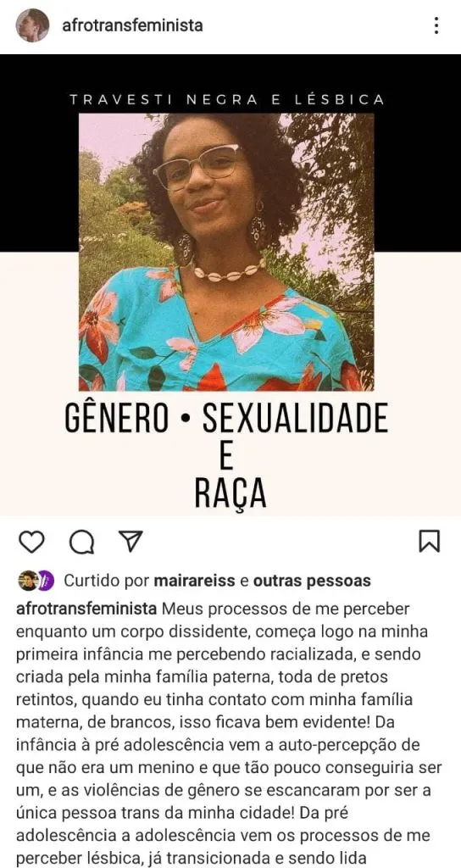Open the three-dot post options menu
Image resolution: width=461 pixels, height=868 pixels.
click(436, 25)
